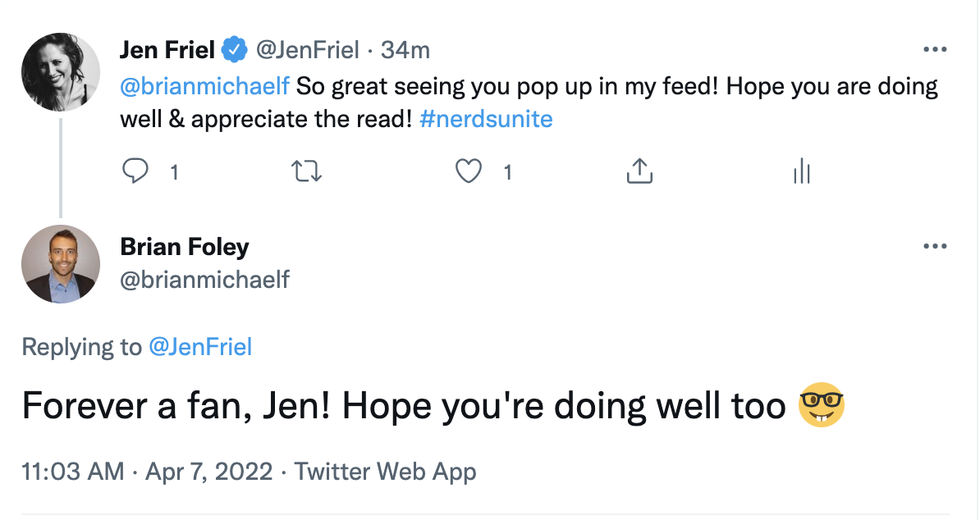Retweet Jen Friel's tweet
This screenshot has width=980, height=520.
(x=307, y=171)
